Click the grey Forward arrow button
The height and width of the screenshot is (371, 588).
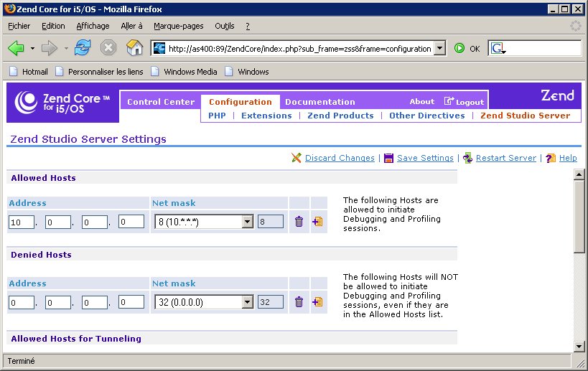(49, 48)
